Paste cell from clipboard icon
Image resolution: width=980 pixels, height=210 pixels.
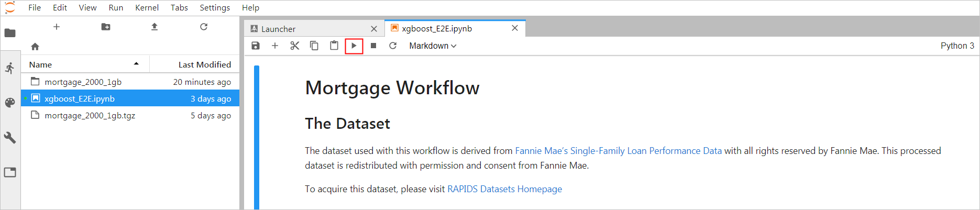coord(334,46)
